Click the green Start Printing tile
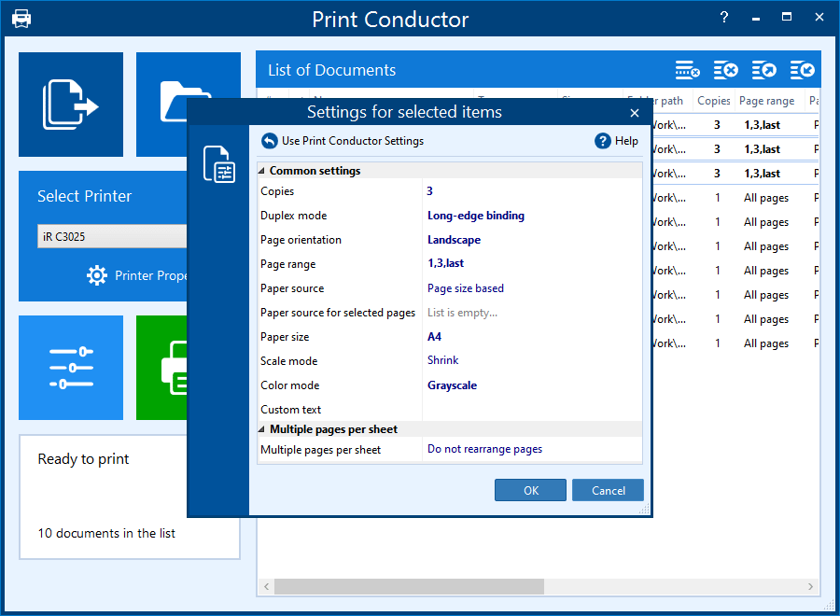 [163, 368]
